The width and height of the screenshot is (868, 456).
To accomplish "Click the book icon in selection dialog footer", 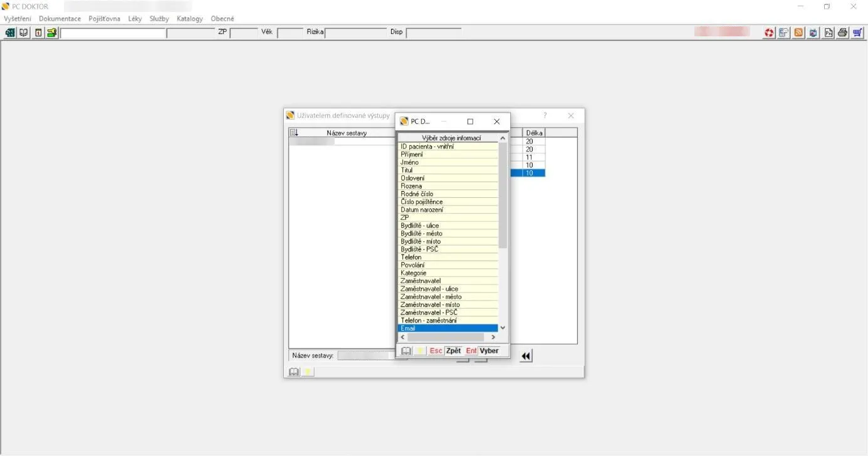I will click(x=406, y=351).
